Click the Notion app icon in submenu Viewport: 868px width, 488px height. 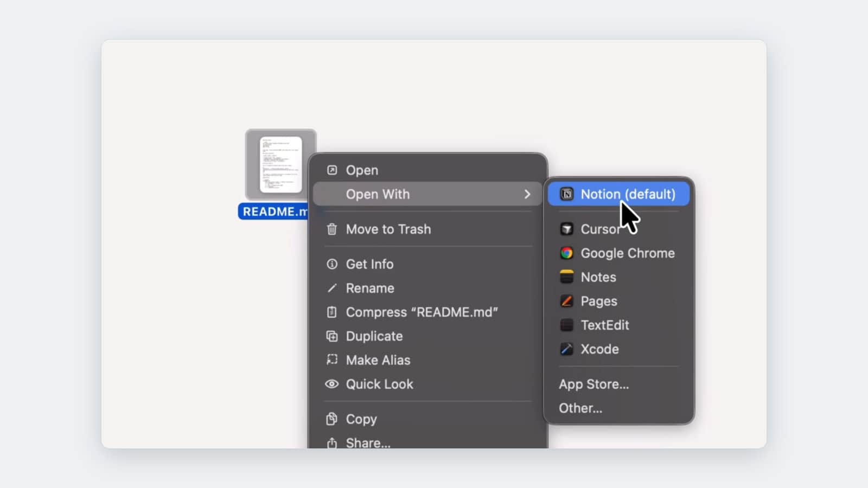[x=566, y=194]
